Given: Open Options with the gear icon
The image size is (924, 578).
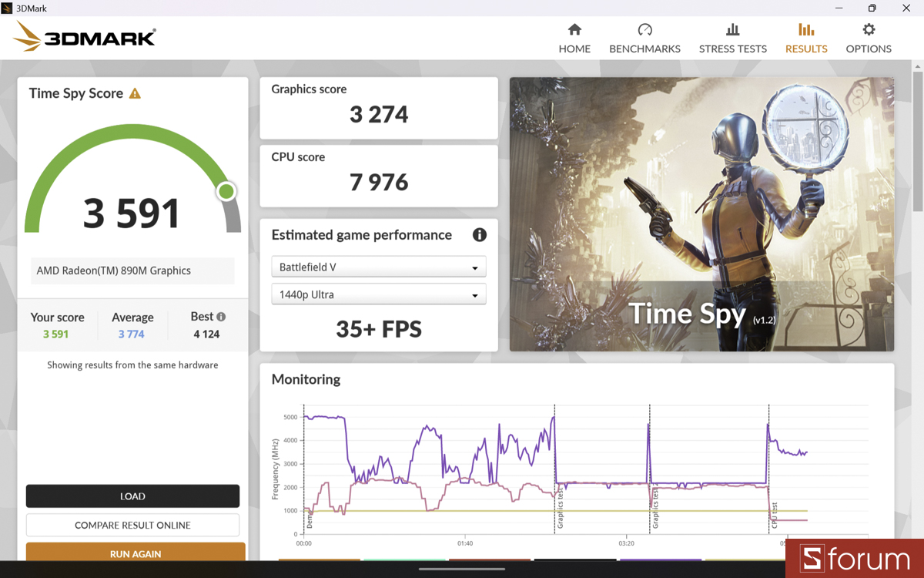Looking at the screenshot, I should pos(868,31).
